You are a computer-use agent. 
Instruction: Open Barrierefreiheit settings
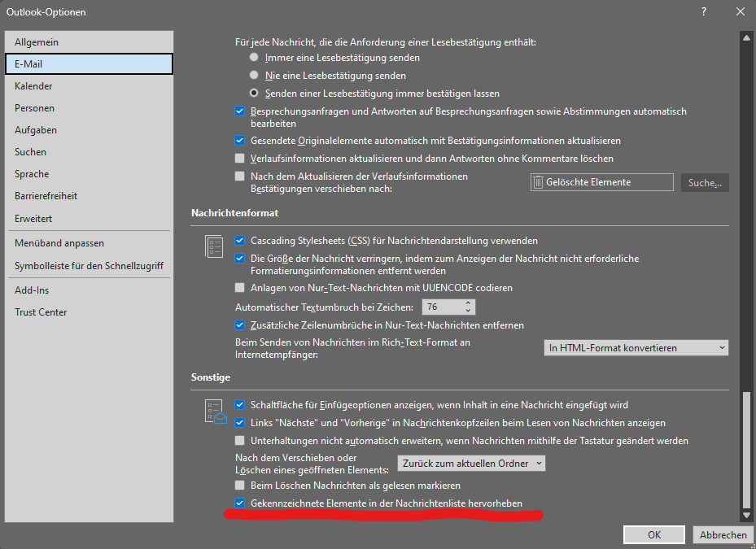(x=89, y=196)
